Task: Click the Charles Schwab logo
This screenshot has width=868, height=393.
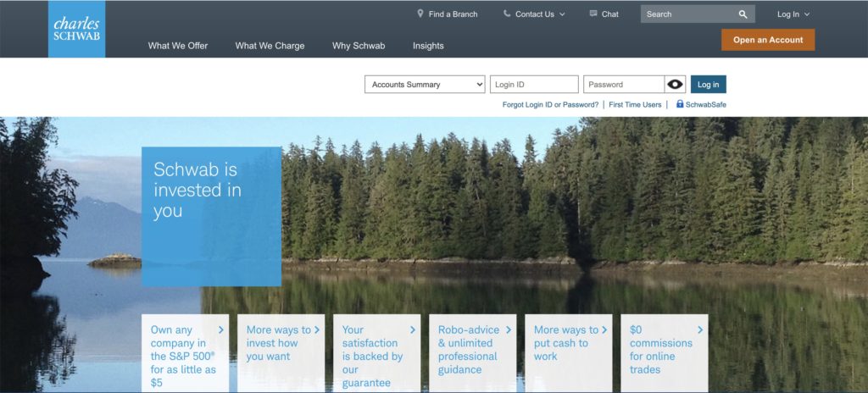Action: 76,29
